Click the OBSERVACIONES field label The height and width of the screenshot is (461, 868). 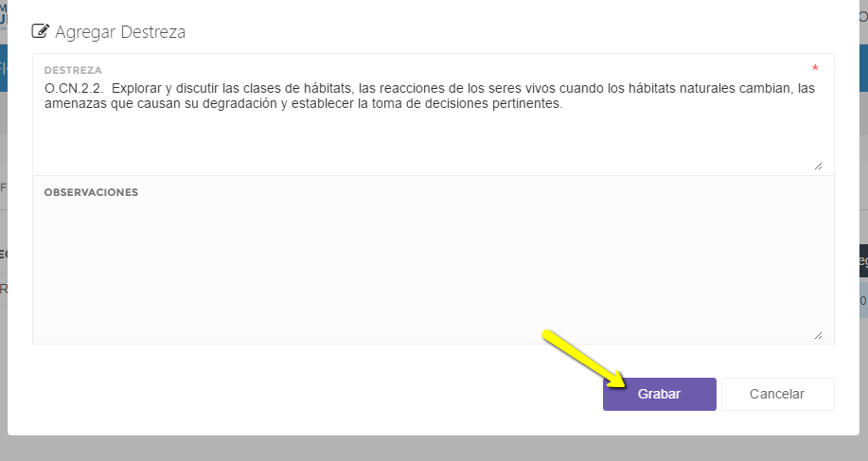pos(91,192)
